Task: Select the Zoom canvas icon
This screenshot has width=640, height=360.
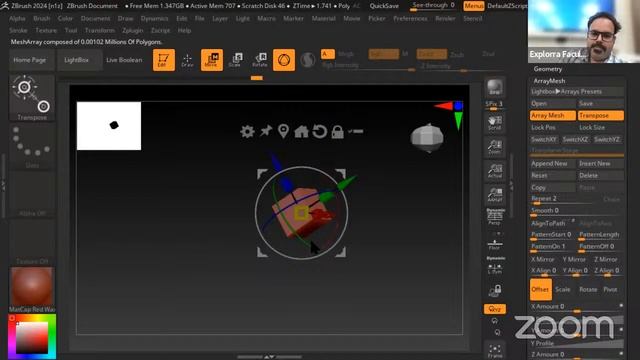Action: pyautogui.click(x=495, y=147)
